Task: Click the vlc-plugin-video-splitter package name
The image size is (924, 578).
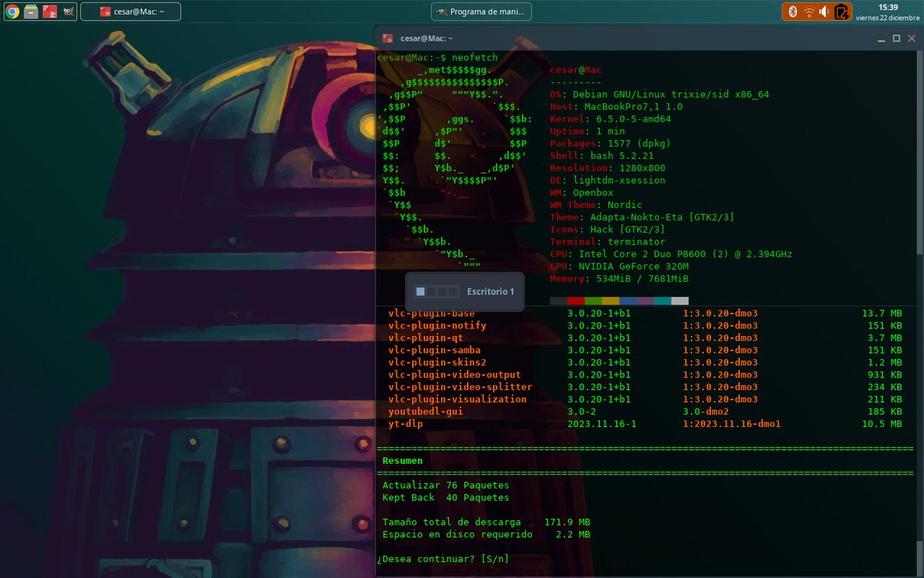Action: (460, 388)
